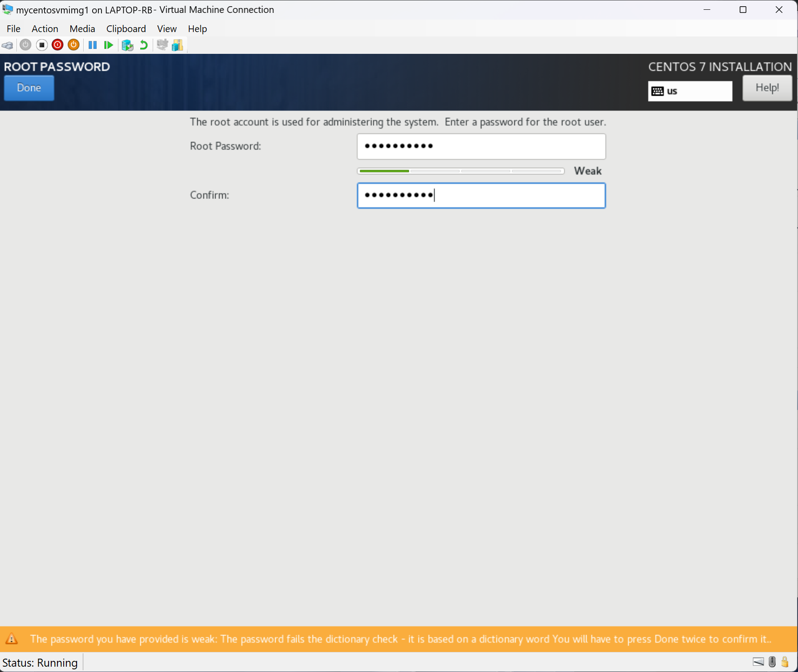
Task: Click the Confirm: label
Action: [x=209, y=195]
